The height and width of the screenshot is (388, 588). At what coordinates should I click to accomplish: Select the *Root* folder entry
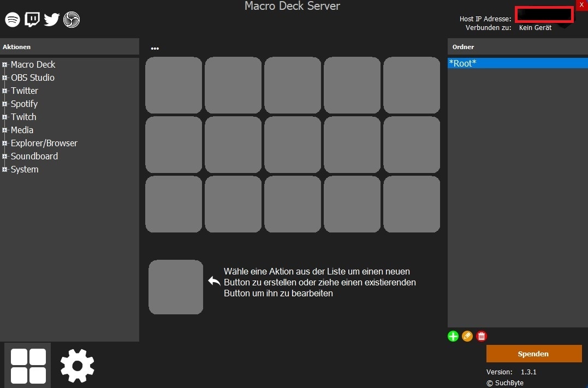pos(518,63)
